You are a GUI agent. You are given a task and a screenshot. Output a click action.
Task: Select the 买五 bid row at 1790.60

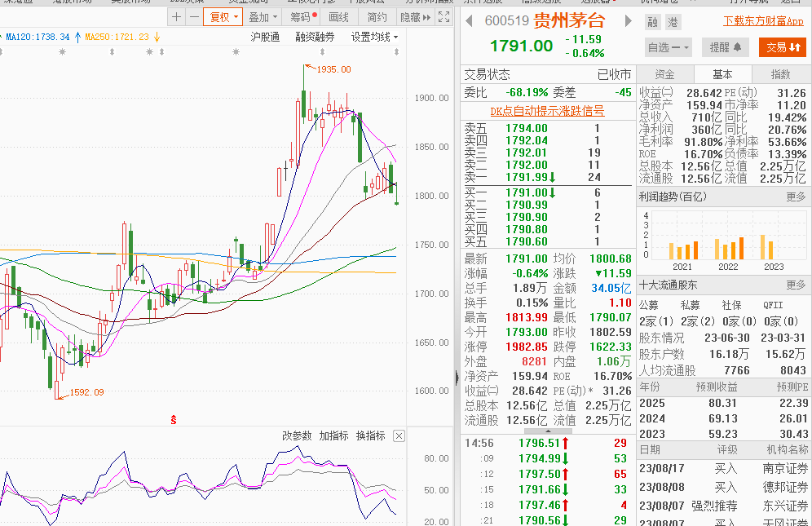547,241
